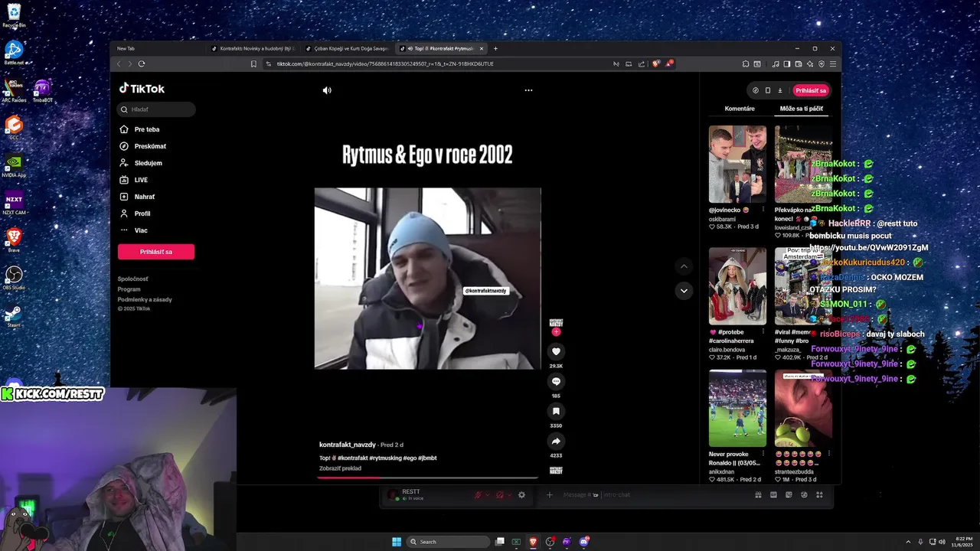Click the sidebar red Prihlásiť sa button
Screen dimensions: 980x551
(x=156, y=252)
